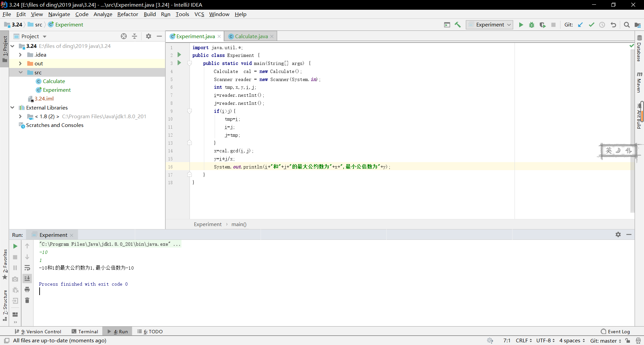Screen dimensions: 644x345
Task: Click the Run panel down-stack-trace arrow
Action: click(x=27, y=257)
